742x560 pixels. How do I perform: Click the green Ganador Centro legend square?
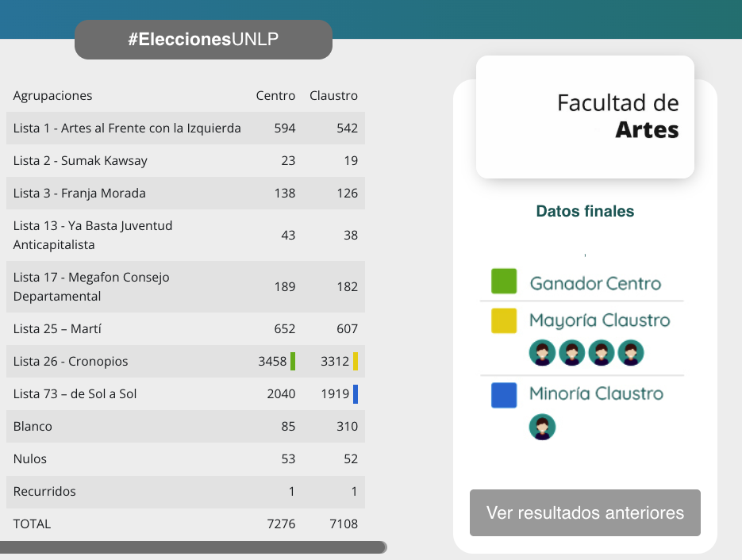click(x=504, y=282)
